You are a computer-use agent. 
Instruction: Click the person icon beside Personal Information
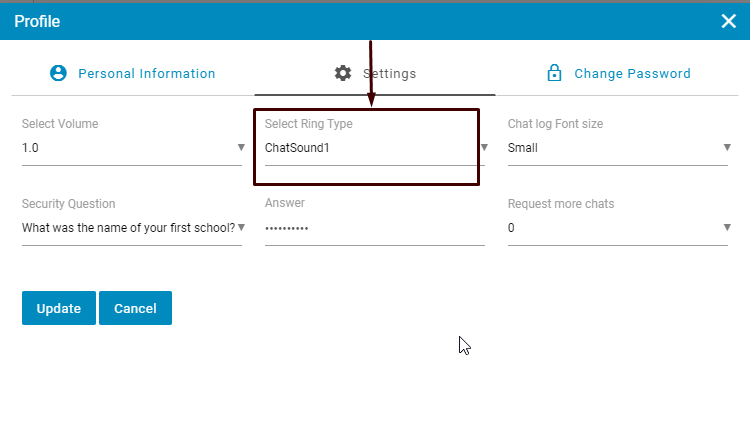tap(58, 73)
